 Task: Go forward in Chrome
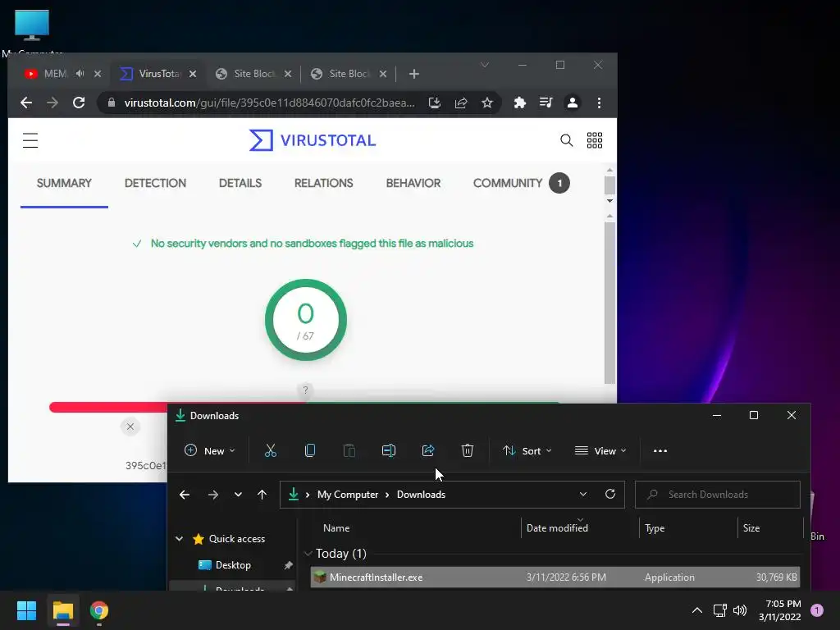[x=52, y=103]
